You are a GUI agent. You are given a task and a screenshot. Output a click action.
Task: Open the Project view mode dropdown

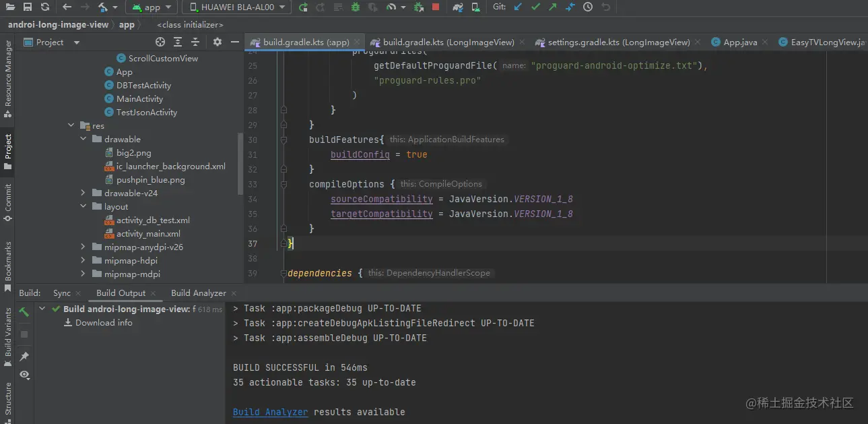point(76,42)
